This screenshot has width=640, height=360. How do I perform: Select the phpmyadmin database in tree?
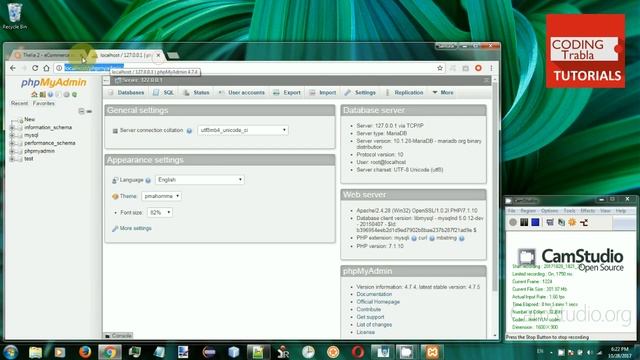pos(39,151)
